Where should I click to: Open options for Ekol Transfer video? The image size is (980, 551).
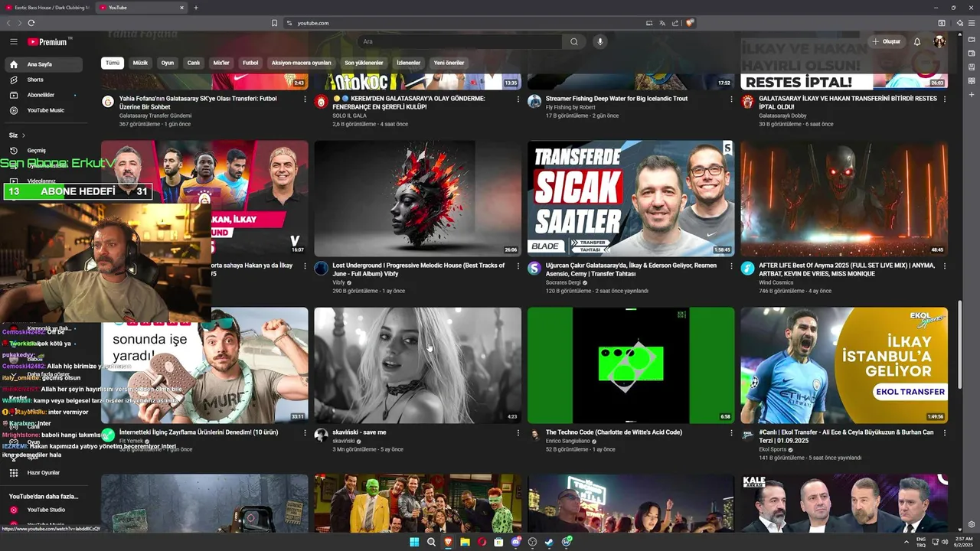[944, 432]
